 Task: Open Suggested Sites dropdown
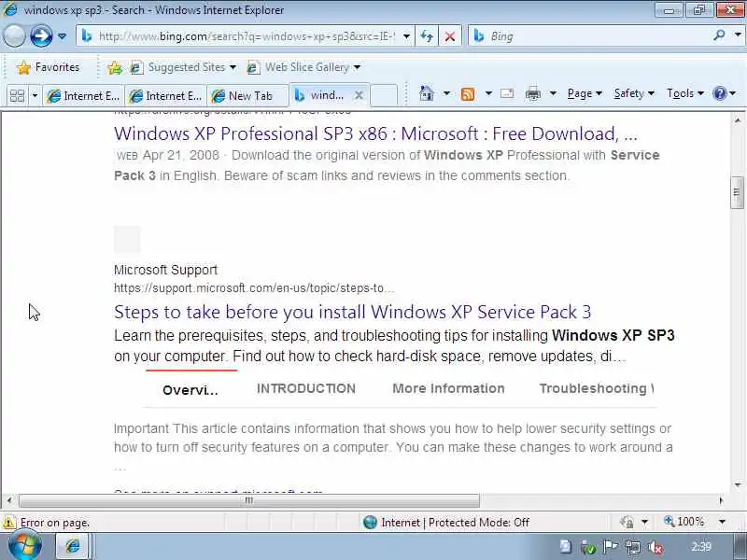pyautogui.click(x=183, y=67)
